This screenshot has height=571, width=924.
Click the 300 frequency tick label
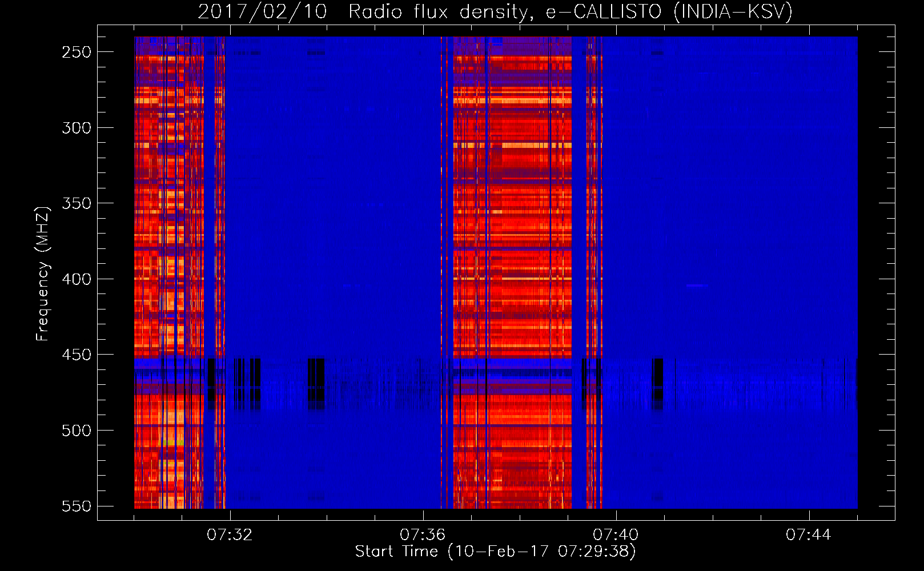click(77, 128)
